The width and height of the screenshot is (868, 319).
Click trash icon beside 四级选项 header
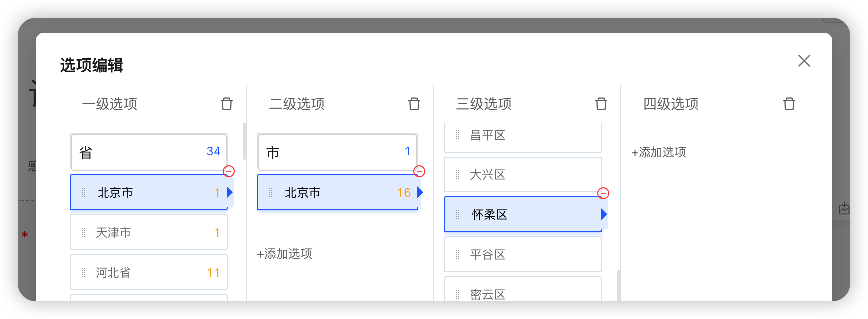click(789, 104)
